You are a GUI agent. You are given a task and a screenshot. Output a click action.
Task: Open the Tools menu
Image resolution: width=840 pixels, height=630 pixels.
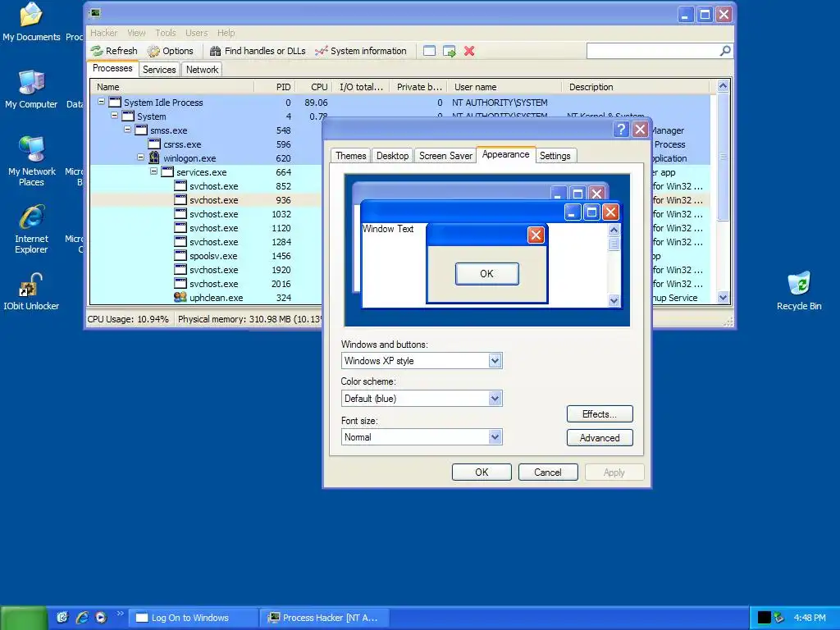166,33
